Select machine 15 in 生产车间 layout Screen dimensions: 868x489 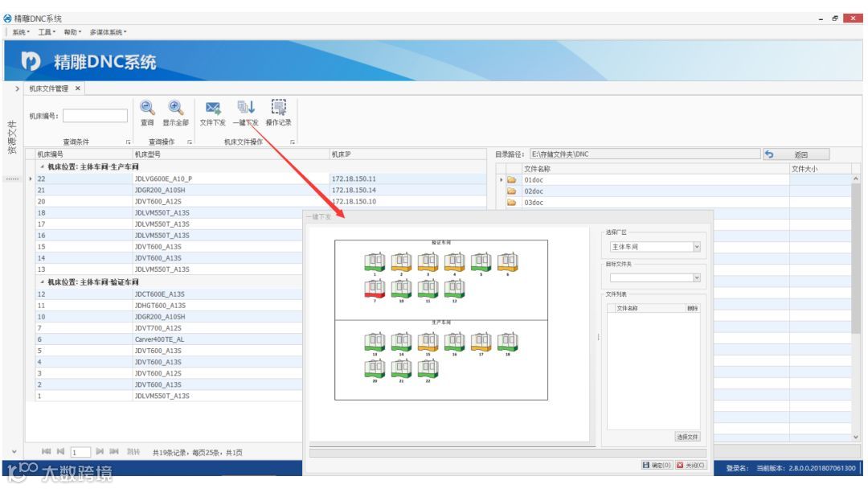point(428,341)
